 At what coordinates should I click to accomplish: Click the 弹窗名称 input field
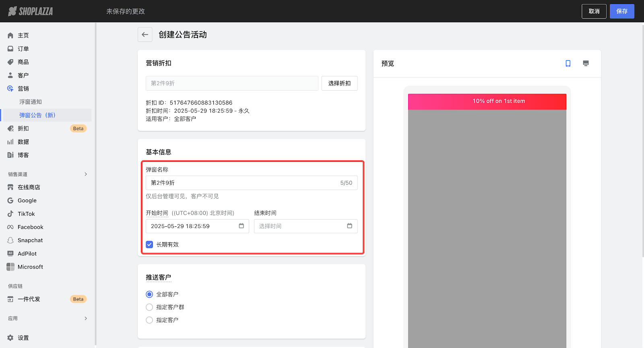click(252, 183)
